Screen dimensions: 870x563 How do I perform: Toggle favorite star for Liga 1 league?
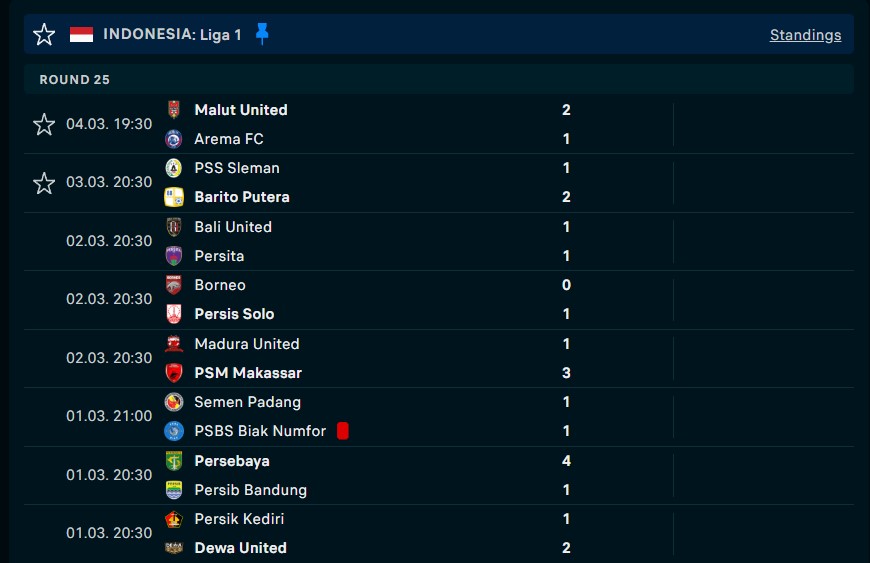click(x=44, y=35)
